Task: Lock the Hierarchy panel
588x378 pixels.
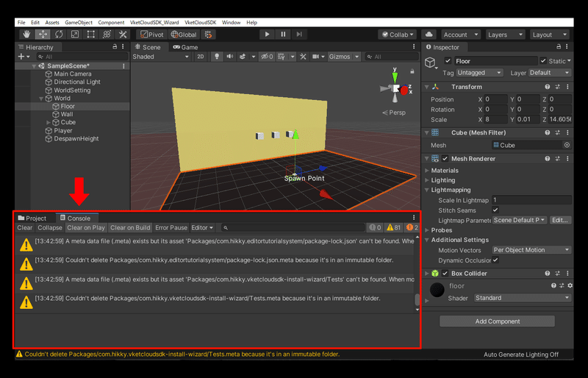Action: point(115,46)
